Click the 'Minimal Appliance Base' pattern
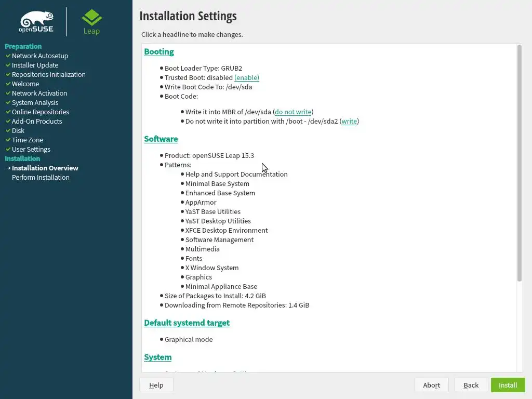Image resolution: width=532 pixels, height=399 pixels. [x=221, y=286]
